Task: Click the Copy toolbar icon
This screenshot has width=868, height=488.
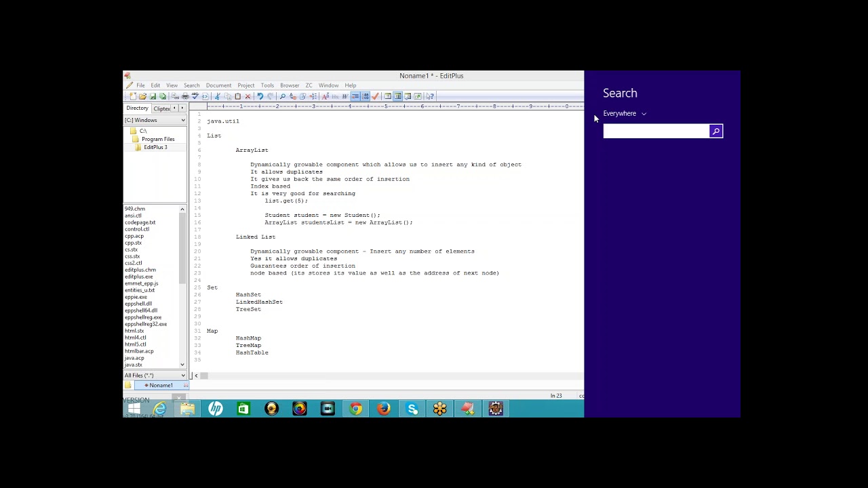Action: 228,96
